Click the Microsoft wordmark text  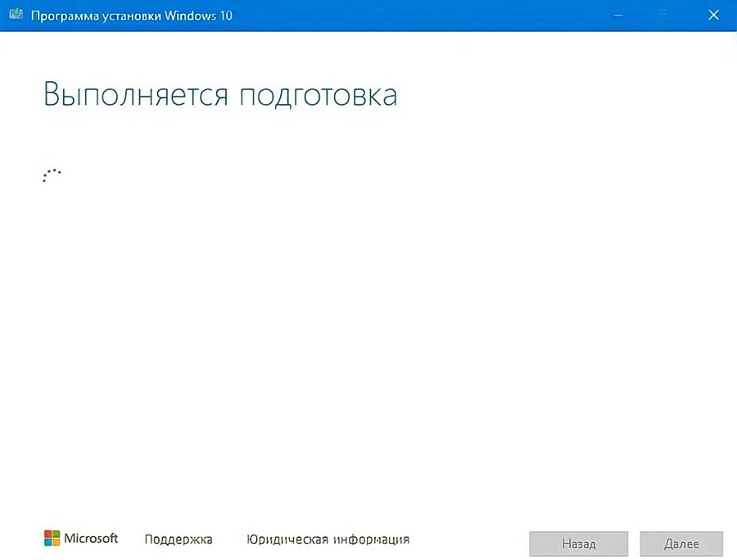(91, 539)
